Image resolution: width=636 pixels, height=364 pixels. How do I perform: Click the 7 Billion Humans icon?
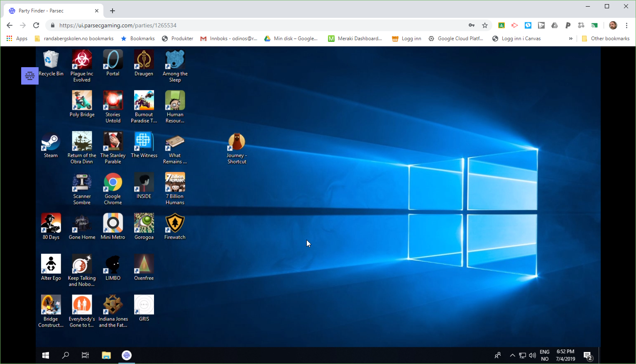pos(175,189)
